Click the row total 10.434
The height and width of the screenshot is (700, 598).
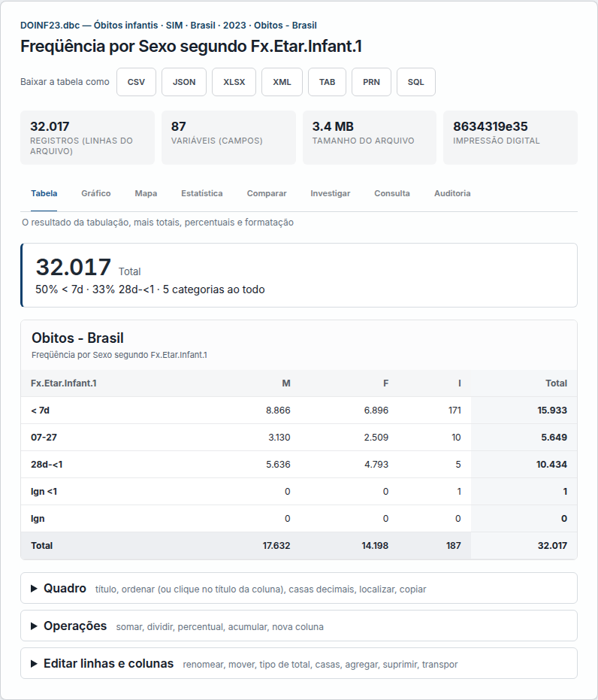[551, 465]
